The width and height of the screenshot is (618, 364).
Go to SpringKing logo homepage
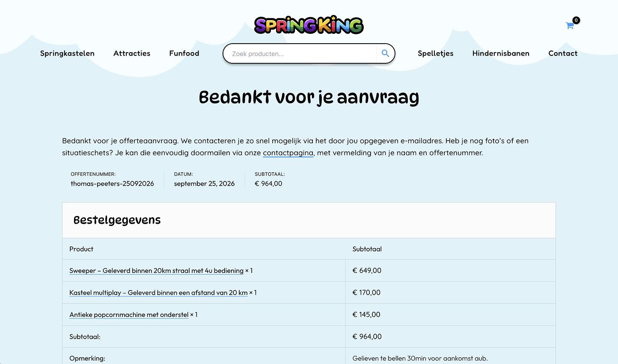tap(309, 25)
